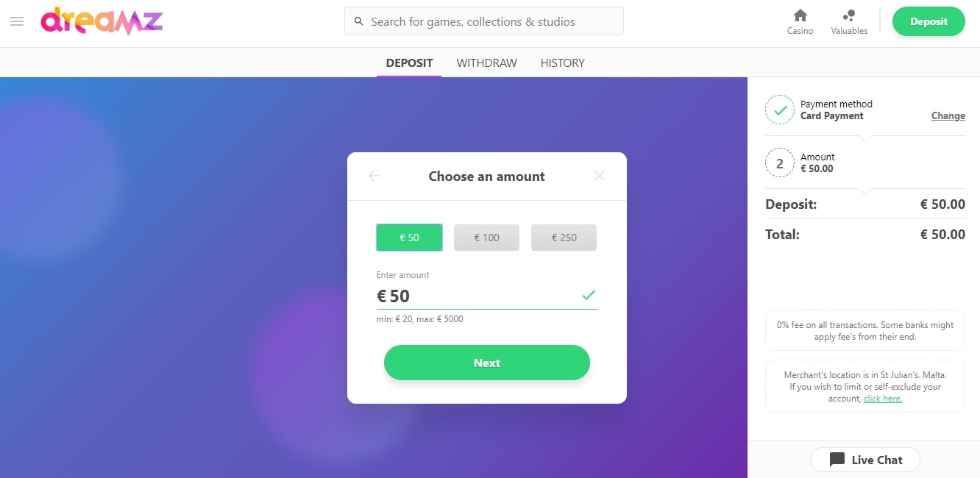Open the DEPOSIT tab

(x=409, y=63)
